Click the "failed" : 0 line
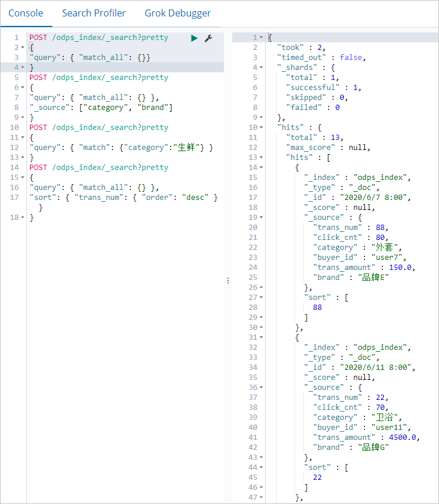The image size is (439, 504). click(313, 108)
